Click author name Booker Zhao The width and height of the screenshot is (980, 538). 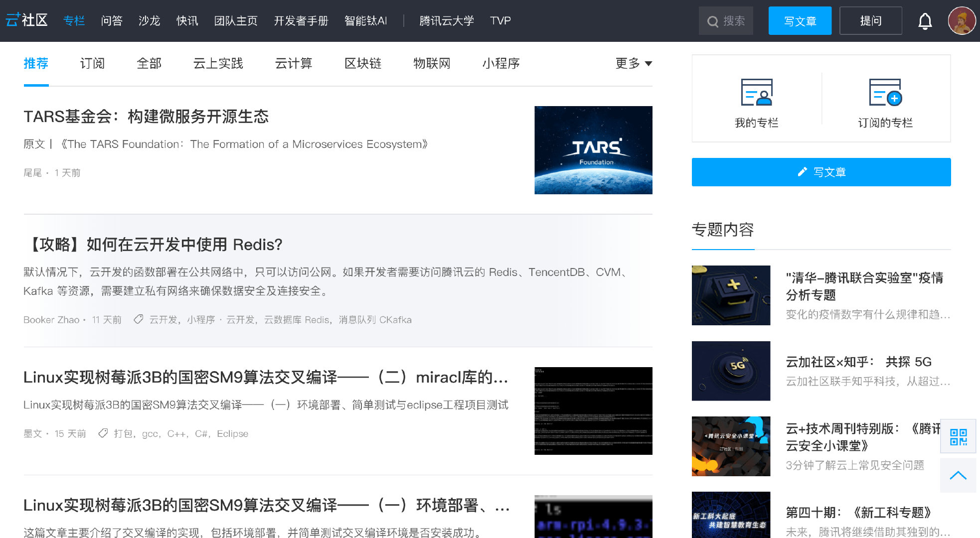[x=51, y=320]
